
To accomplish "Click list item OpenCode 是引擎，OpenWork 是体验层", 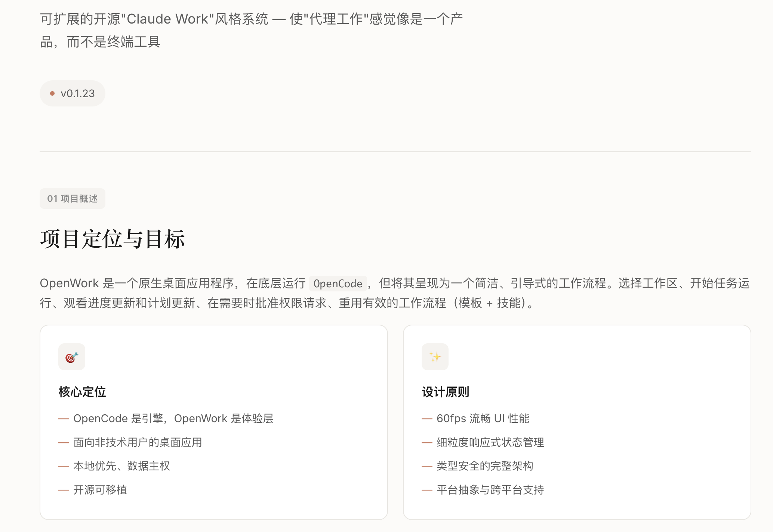I will point(173,418).
